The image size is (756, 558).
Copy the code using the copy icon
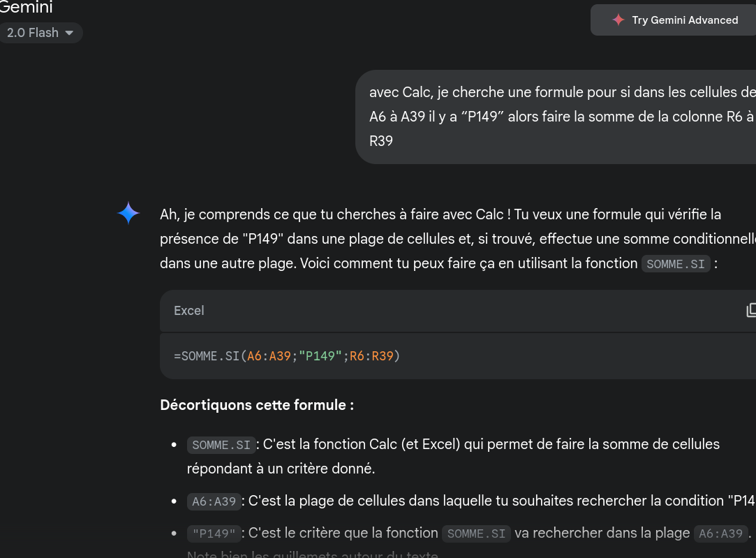point(750,310)
